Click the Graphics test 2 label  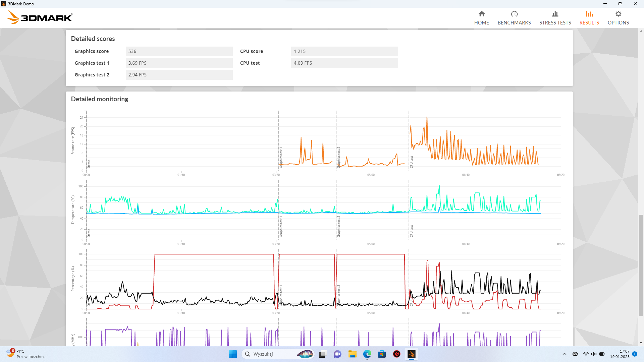tap(92, 75)
